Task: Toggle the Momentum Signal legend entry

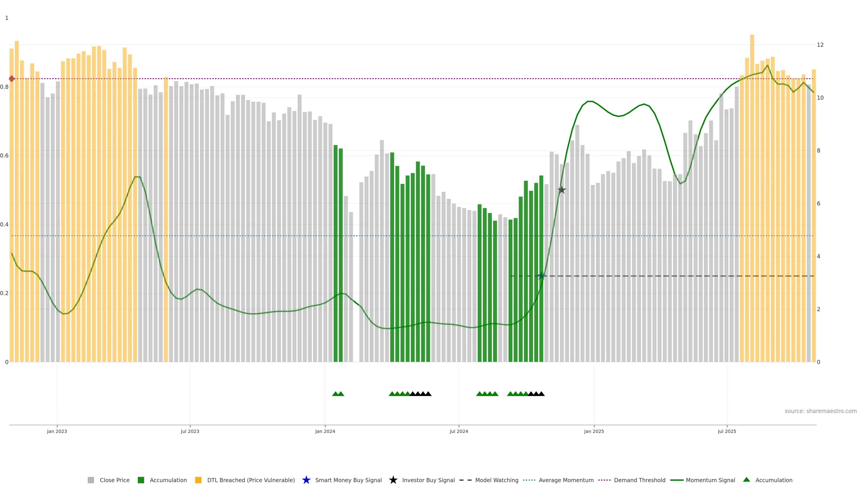Action: [x=710, y=480]
